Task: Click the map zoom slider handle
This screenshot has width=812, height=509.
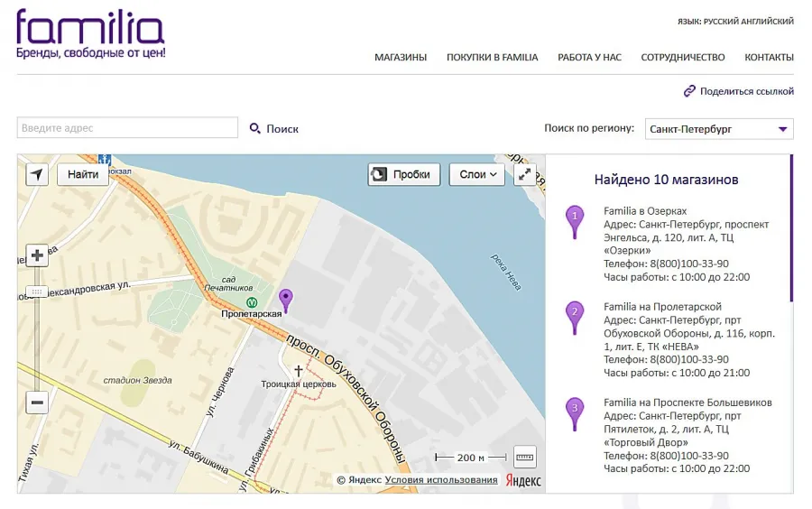Action: pos(37,292)
